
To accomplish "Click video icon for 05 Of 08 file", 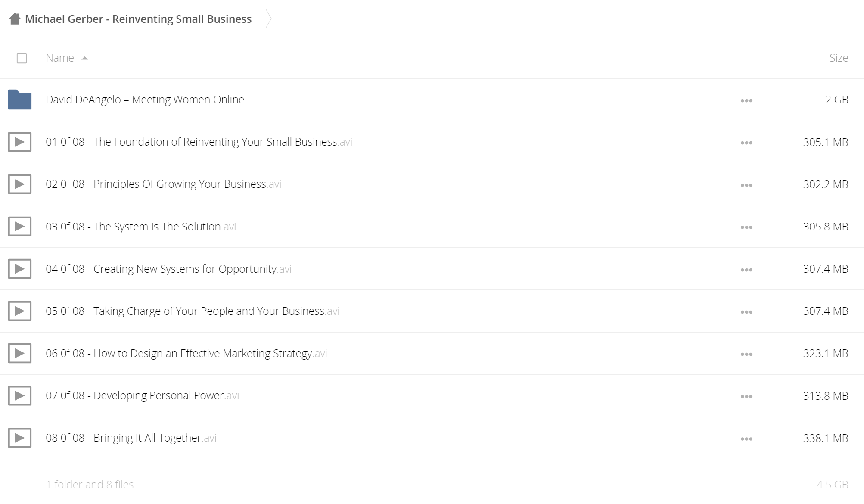I will [x=20, y=311].
